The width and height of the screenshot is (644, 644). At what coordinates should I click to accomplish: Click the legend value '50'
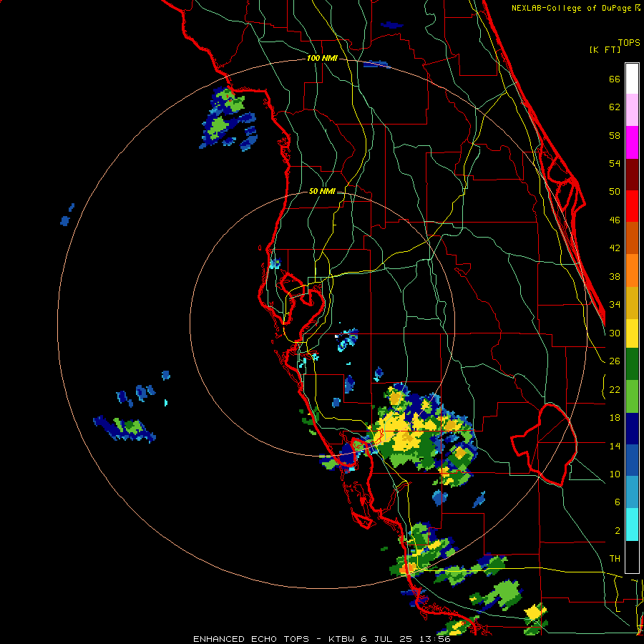615,191
